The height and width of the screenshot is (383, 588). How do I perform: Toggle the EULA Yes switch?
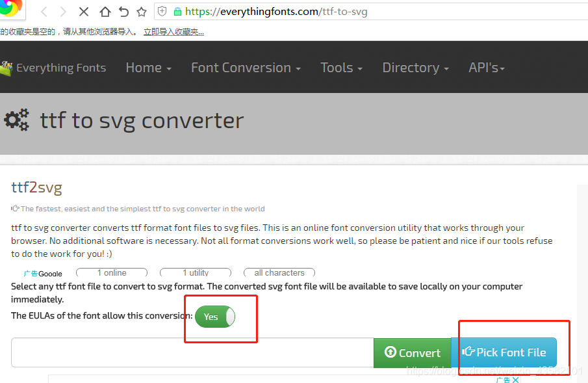tap(215, 317)
